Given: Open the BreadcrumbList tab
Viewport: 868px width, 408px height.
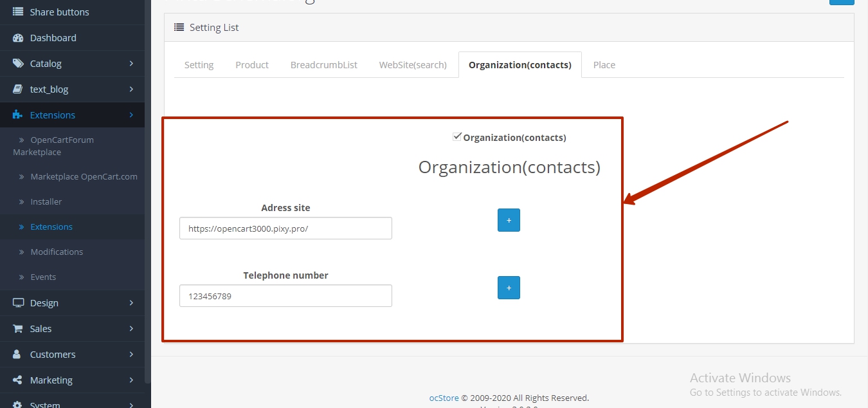Looking at the screenshot, I should [x=323, y=65].
